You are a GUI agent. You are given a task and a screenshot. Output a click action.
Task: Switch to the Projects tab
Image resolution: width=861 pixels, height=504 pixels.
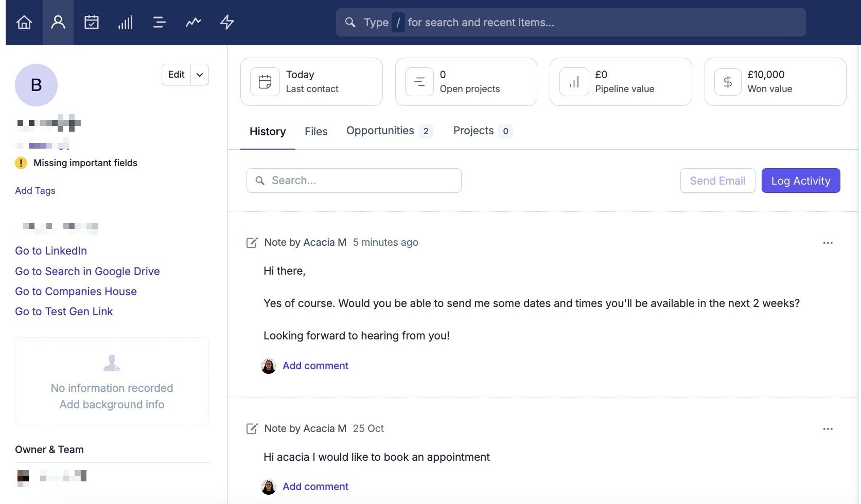(x=482, y=131)
